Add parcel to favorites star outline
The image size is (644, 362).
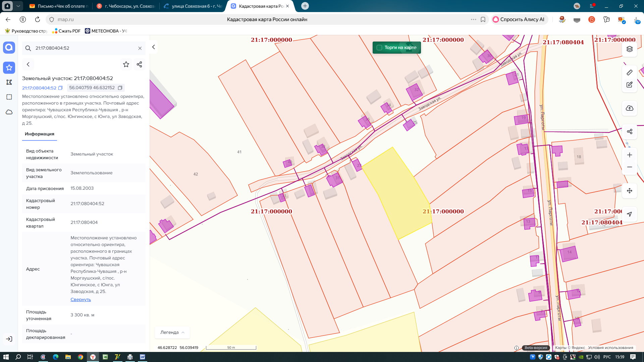click(x=126, y=64)
